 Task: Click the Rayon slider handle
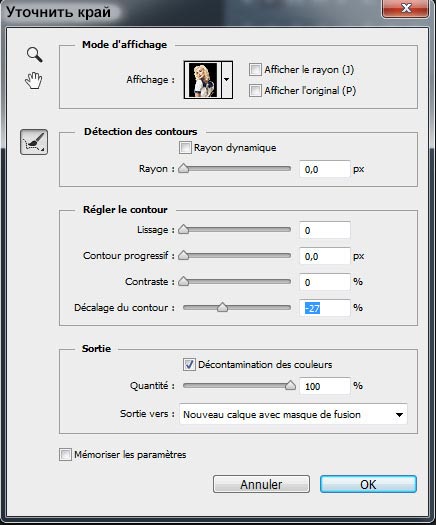[x=184, y=168]
